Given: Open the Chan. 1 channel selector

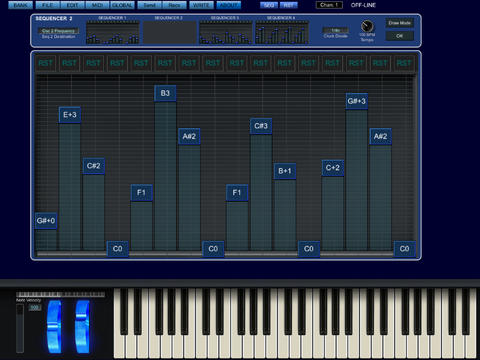Looking at the screenshot, I should pos(329,5).
